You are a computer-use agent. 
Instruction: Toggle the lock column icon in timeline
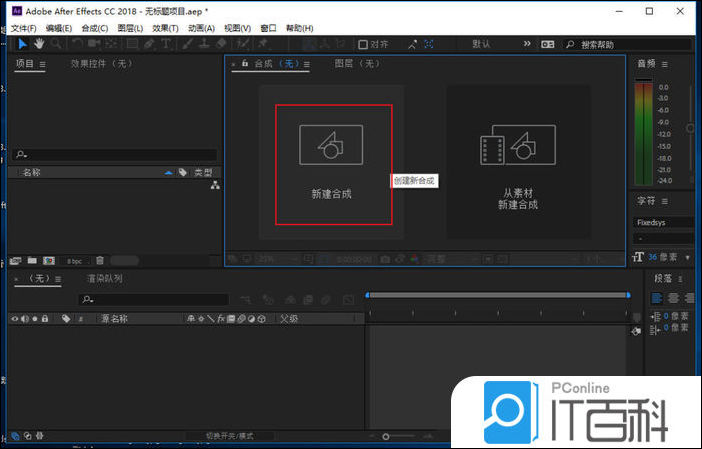pos(46,319)
